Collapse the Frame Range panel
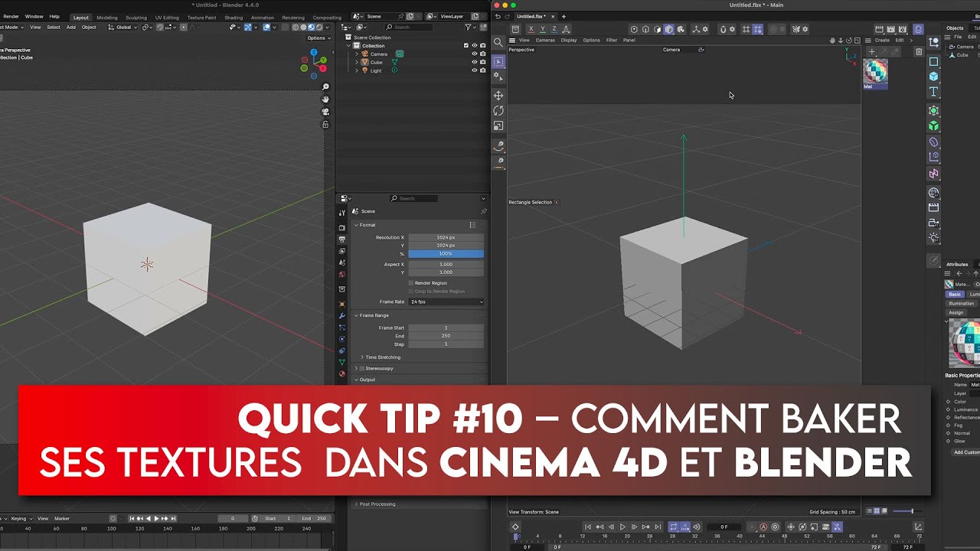 tap(356, 315)
